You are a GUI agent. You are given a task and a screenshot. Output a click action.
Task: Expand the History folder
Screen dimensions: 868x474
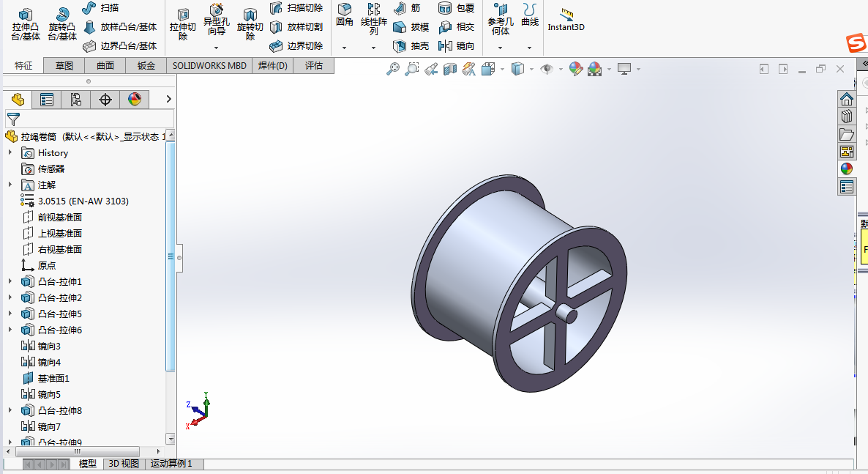(10, 152)
